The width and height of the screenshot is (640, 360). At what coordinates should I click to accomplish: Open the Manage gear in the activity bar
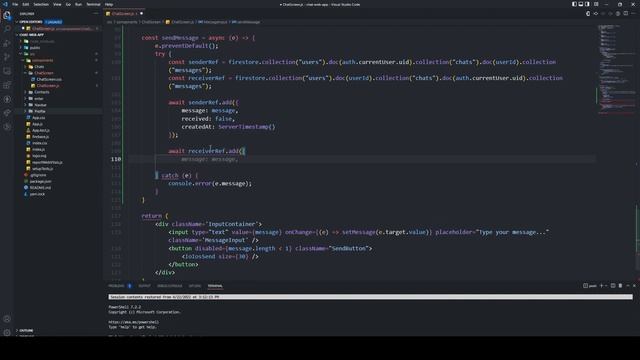tap(7, 333)
